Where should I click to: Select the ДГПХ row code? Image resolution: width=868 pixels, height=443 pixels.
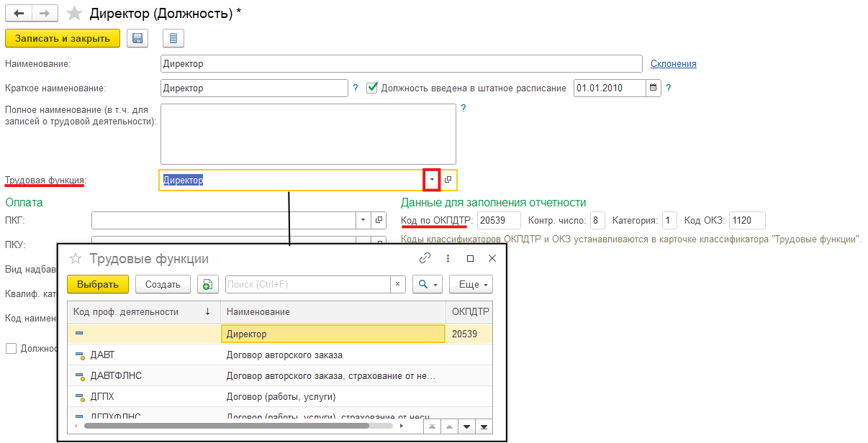point(102,396)
